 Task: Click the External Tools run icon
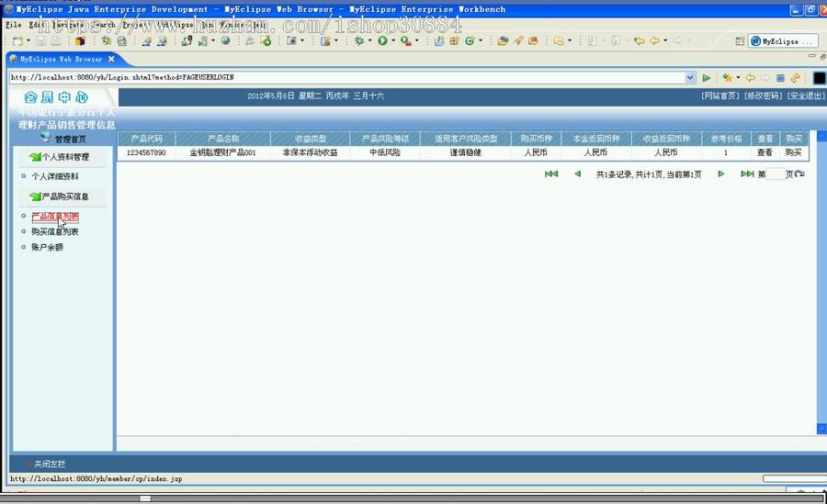pyautogui.click(x=405, y=40)
